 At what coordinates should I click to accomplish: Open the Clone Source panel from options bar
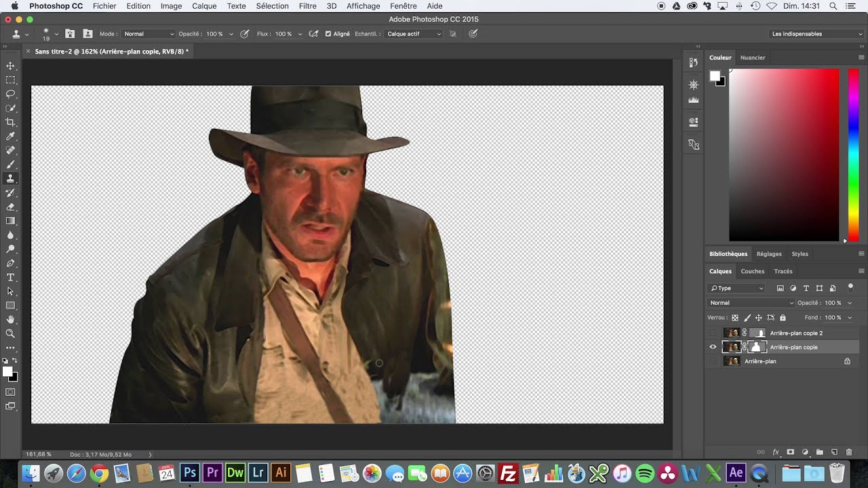point(87,33)
